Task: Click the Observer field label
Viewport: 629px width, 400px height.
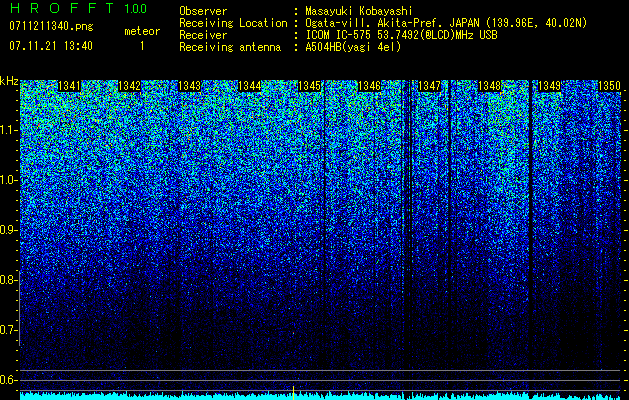Action: click(x=203, y=11)
